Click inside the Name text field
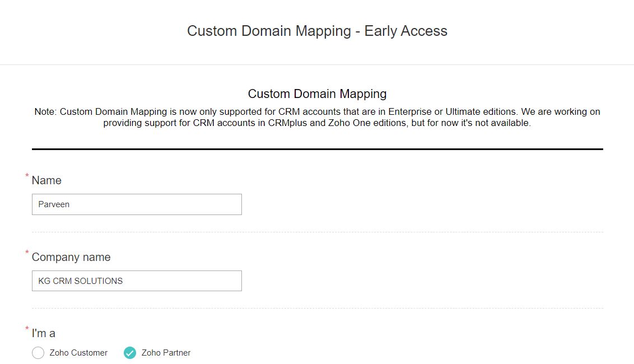 pos(137,204)
